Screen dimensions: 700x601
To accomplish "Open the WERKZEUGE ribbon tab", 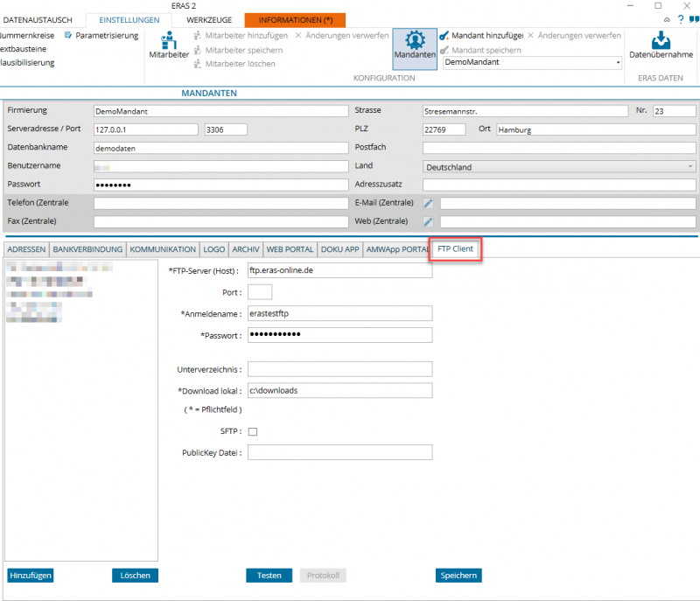I will click(x=209, y=20).
